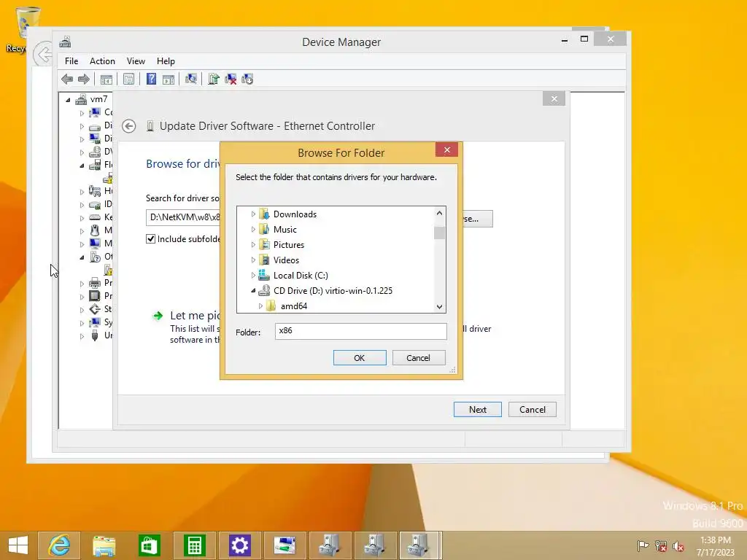This screenshot has width=747, height=560.
Task: Open the Help menu in Device Manager
Action: (x=166, y=61)
